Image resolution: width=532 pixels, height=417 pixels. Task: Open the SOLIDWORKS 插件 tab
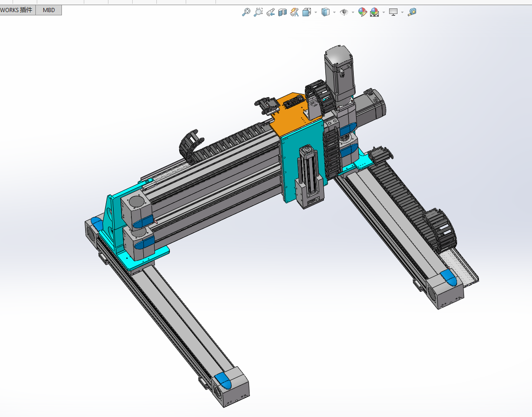point(16,10)
